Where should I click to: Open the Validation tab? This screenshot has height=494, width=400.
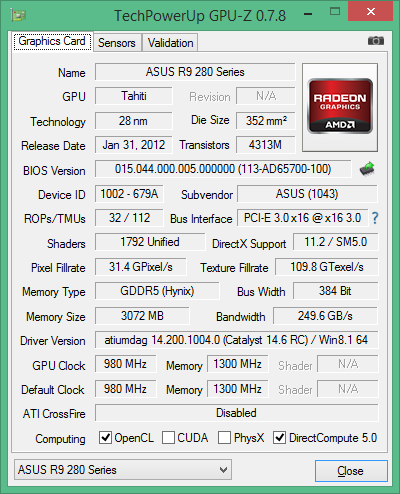pyautogui.click(x=170, y=43)
